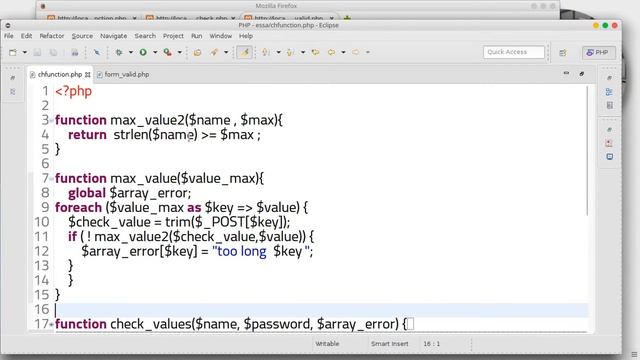Viewport: 640px width, 360px height.
Task: Click the word strlen on line 4
Action: click(131, 134)
